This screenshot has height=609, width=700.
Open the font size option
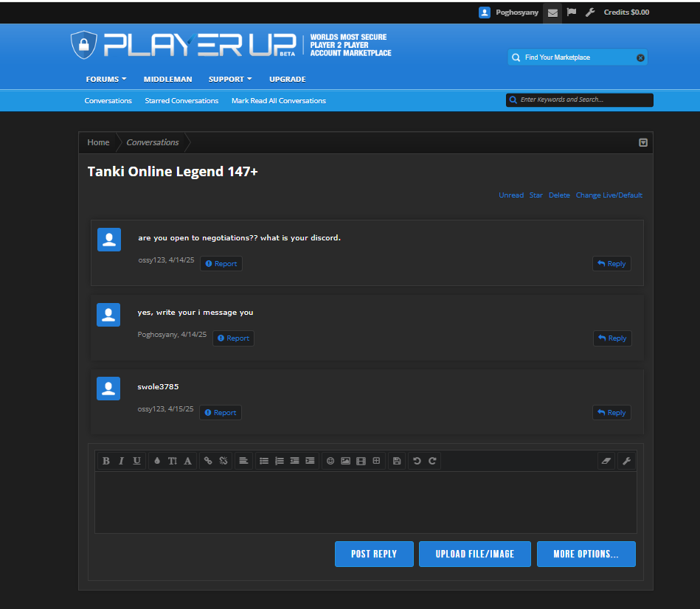pyautogui.click(x=173, y=461)
